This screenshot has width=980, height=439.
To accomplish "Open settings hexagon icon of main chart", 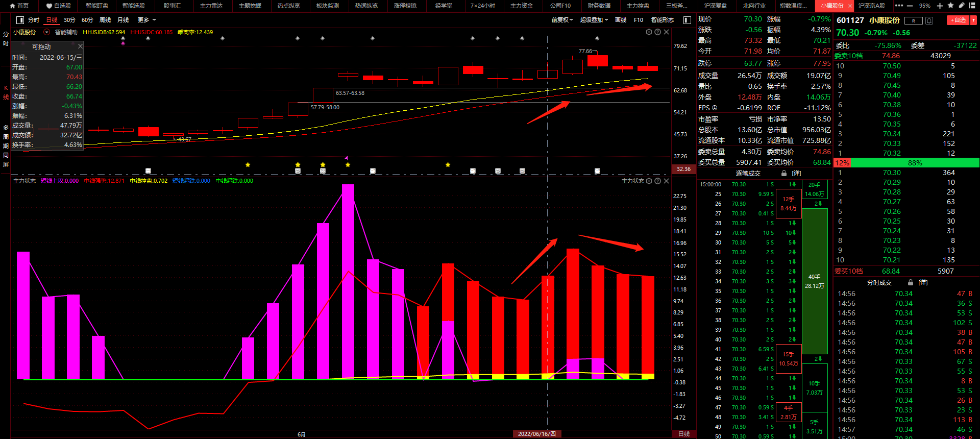I will (649, 32).
